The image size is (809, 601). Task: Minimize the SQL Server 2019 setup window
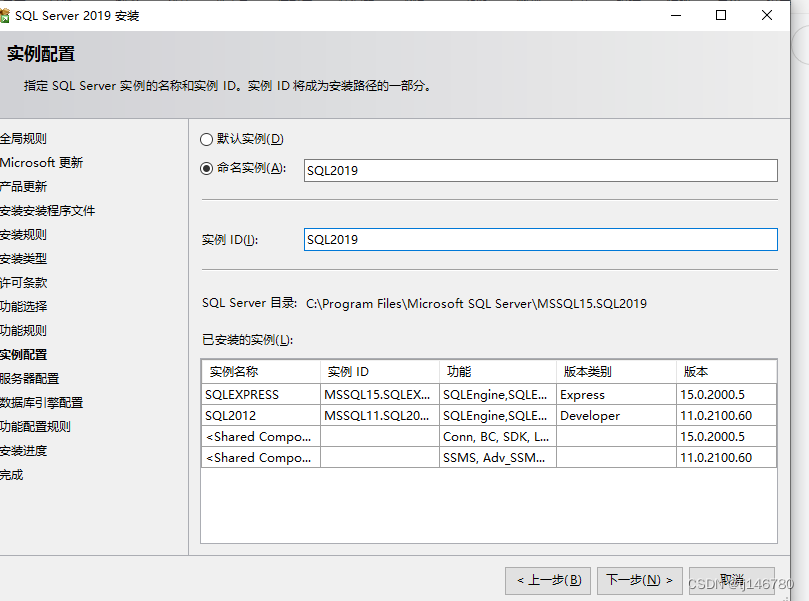pos(676,15)
